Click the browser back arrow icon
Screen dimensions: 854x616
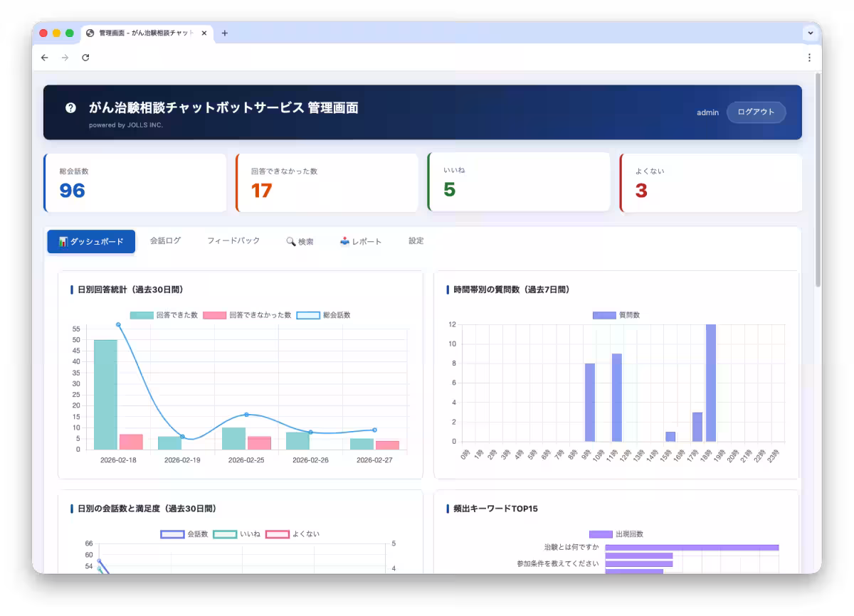[x=45, y=58]
